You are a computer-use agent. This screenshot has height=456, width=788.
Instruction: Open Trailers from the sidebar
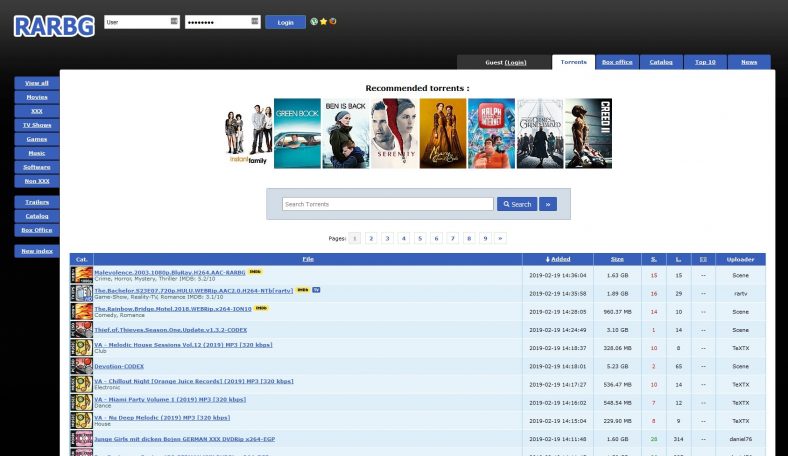point(37,202)
